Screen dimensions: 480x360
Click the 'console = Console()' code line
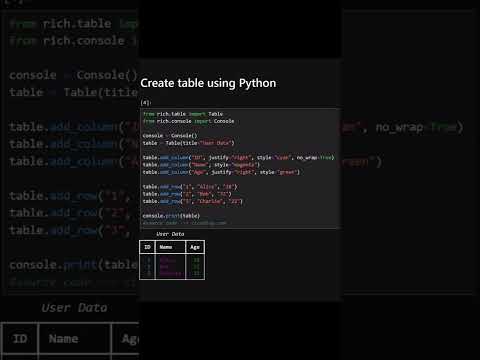(x=170, y=136)
